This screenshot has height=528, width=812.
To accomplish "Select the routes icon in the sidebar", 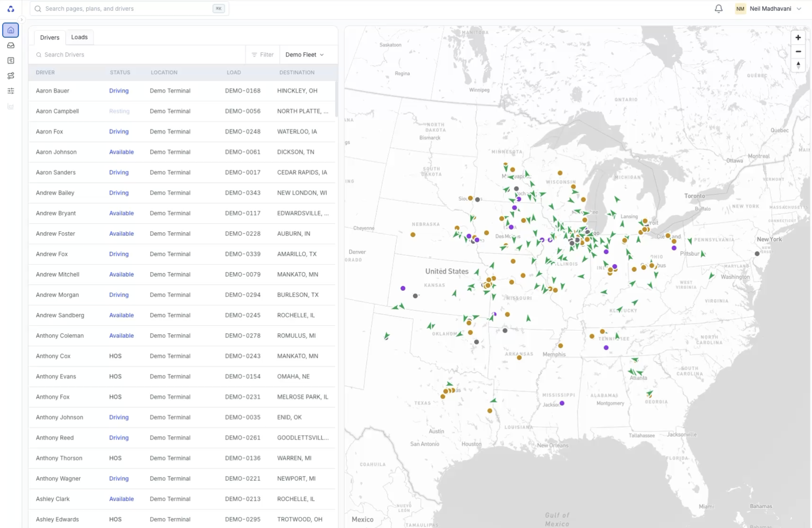I will click(x=11, y=76).
